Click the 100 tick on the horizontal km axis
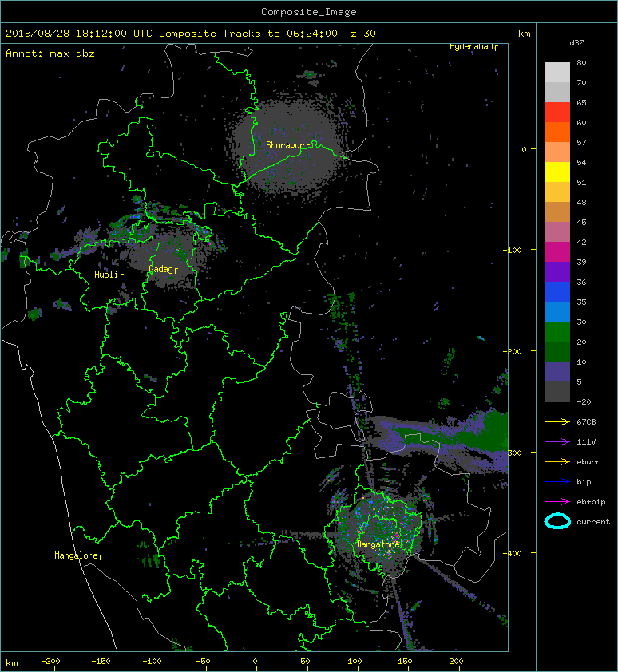The image size is (618, 672). pos(355,662)
